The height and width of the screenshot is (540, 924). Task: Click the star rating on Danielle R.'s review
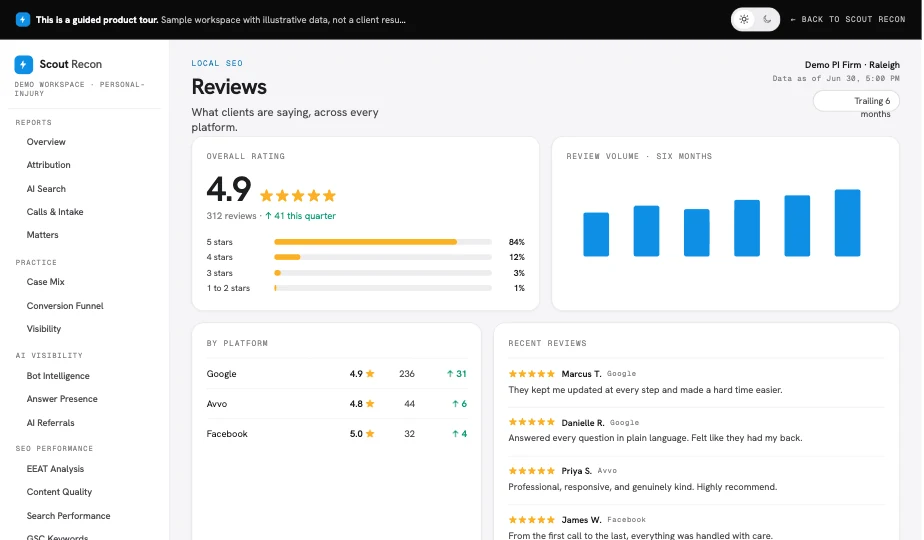tap(532, 422)
